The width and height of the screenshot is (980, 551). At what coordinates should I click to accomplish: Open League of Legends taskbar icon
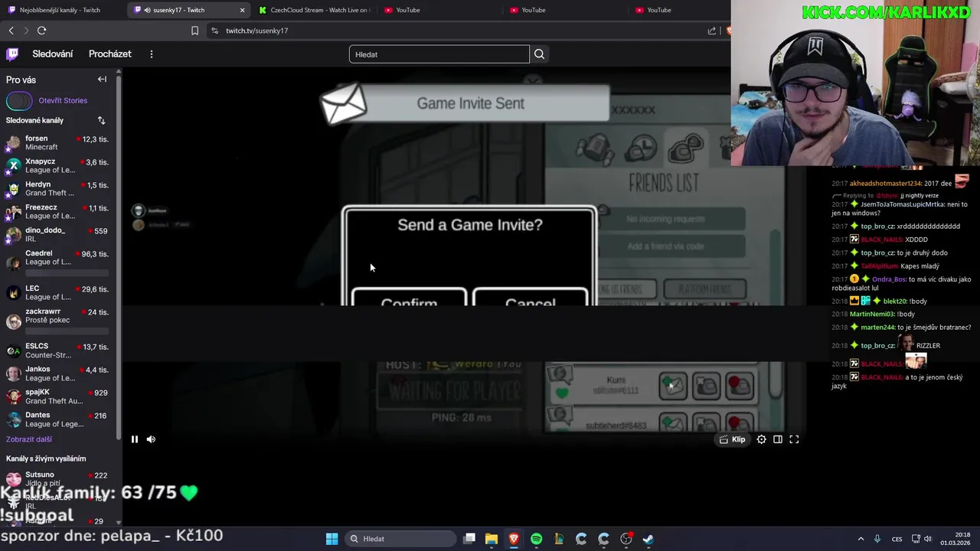click(559, 539)
